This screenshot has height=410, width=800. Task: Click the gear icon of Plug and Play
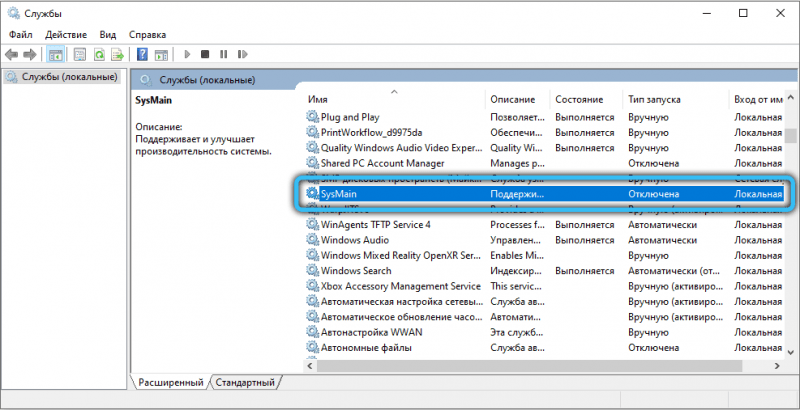[x=312, y=117]
